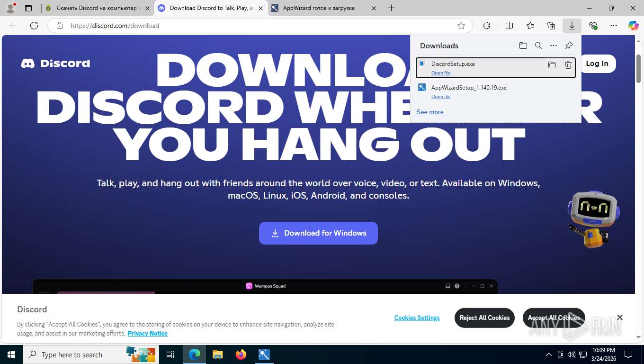Image resolution: width=644 pixels, height=364 pixels.
Task: Toggle split screen view
Action: (509, 26)
